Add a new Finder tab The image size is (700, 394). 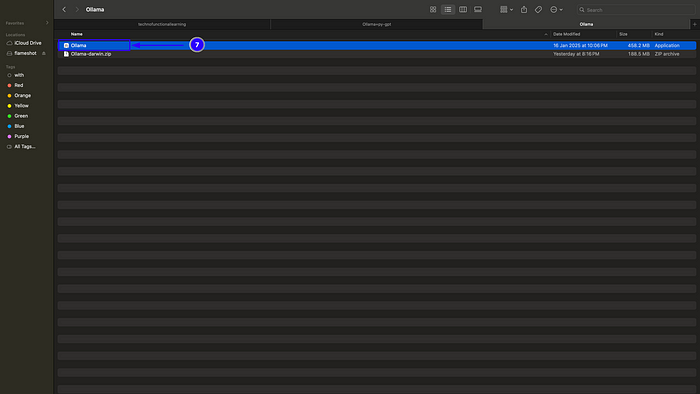coord(695,24)
